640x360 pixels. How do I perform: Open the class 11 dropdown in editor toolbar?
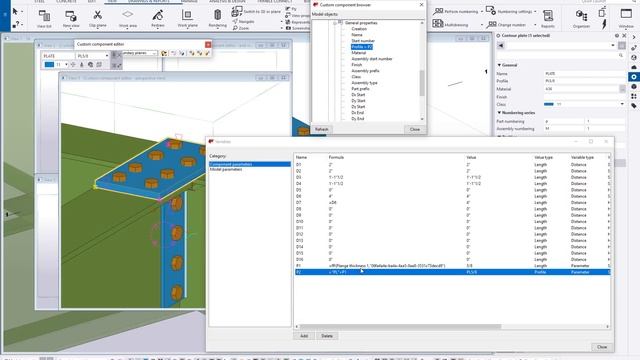(x=66, y=64)
